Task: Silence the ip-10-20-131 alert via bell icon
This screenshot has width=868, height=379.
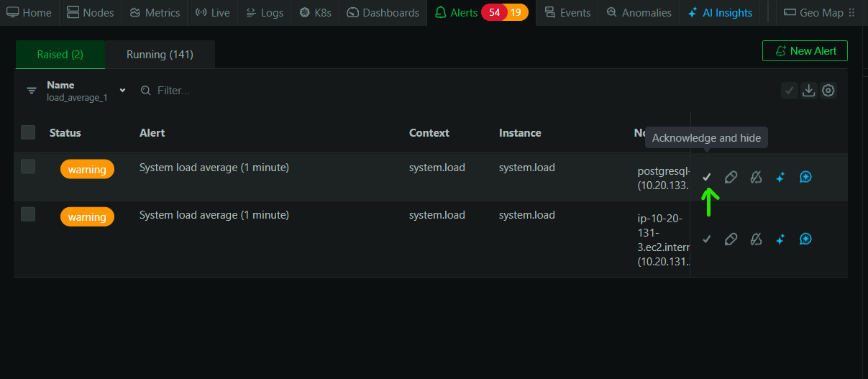Action: [x=756, y=239]
